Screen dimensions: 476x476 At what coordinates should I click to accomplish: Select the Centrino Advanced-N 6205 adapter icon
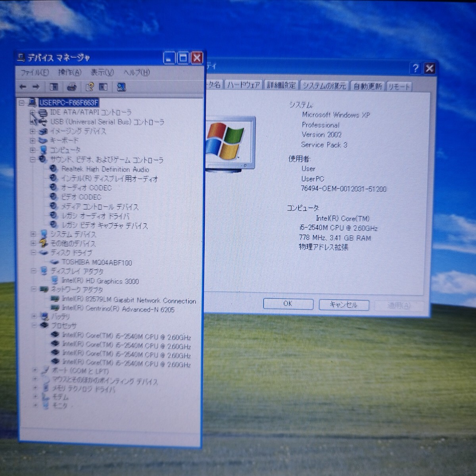click(55, 308)
